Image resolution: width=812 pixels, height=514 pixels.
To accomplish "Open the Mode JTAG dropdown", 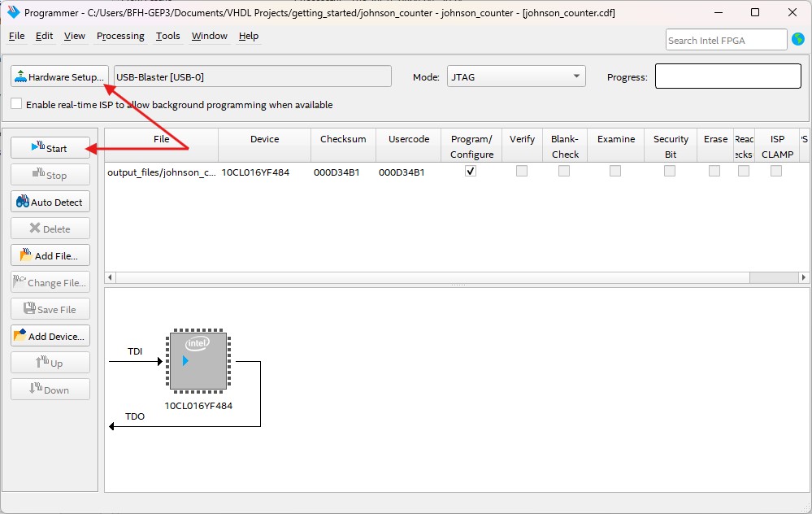I will [x=516, y=76].
